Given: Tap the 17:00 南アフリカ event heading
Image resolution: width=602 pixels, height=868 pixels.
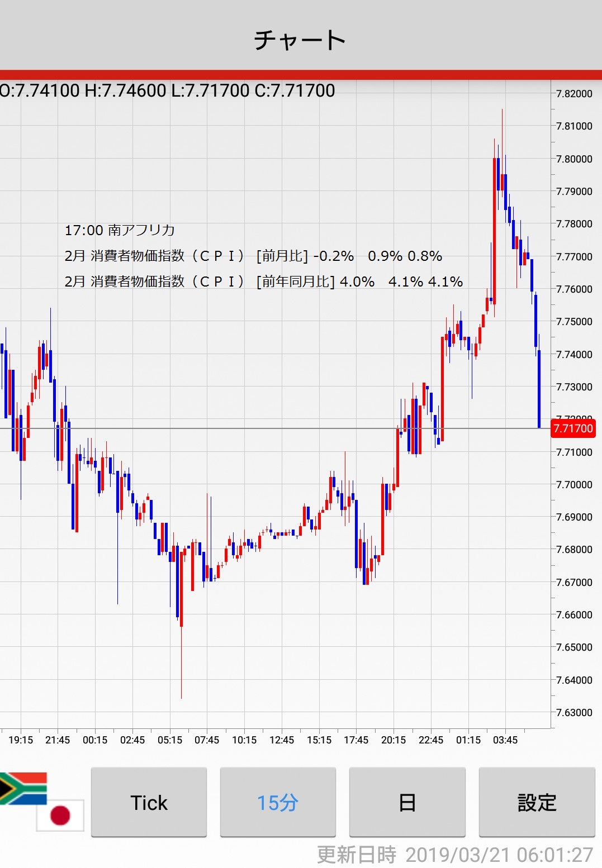Looking at the screenshot, I should tap(120, 230).
